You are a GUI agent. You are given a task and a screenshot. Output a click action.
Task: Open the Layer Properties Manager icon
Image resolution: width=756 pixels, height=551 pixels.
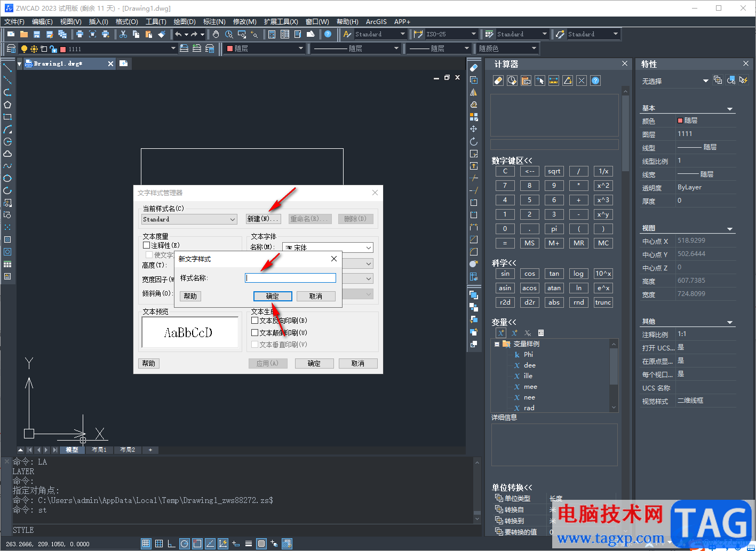(11, 49)
